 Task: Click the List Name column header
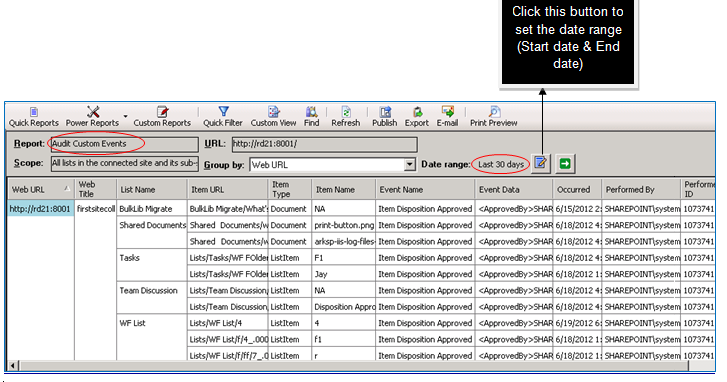(152, 189)
